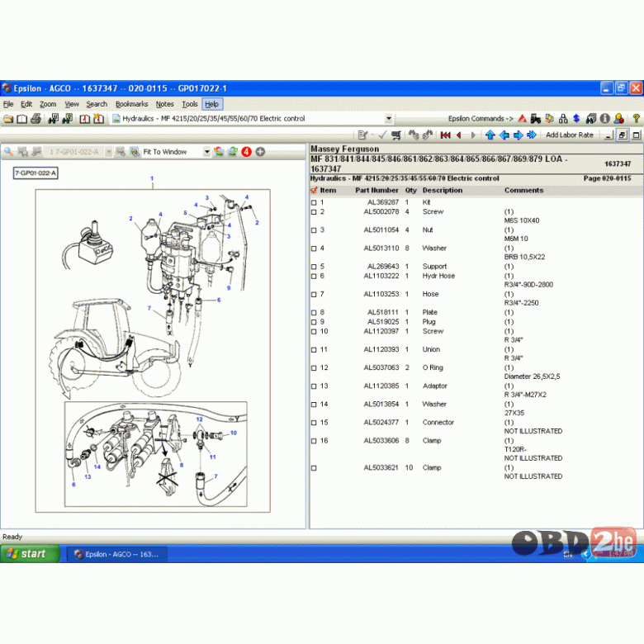Click callout number 13 in diagram

point(88,477)
